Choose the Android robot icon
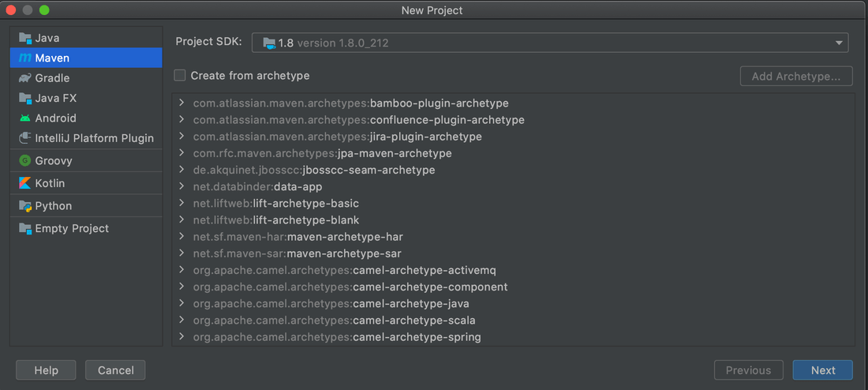This screenshot has width=868, height=390. point(25,118)
